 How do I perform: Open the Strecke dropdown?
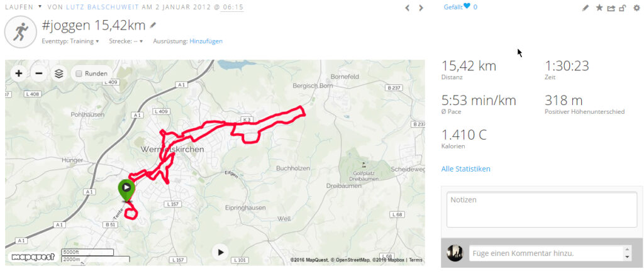coord(126,41)
